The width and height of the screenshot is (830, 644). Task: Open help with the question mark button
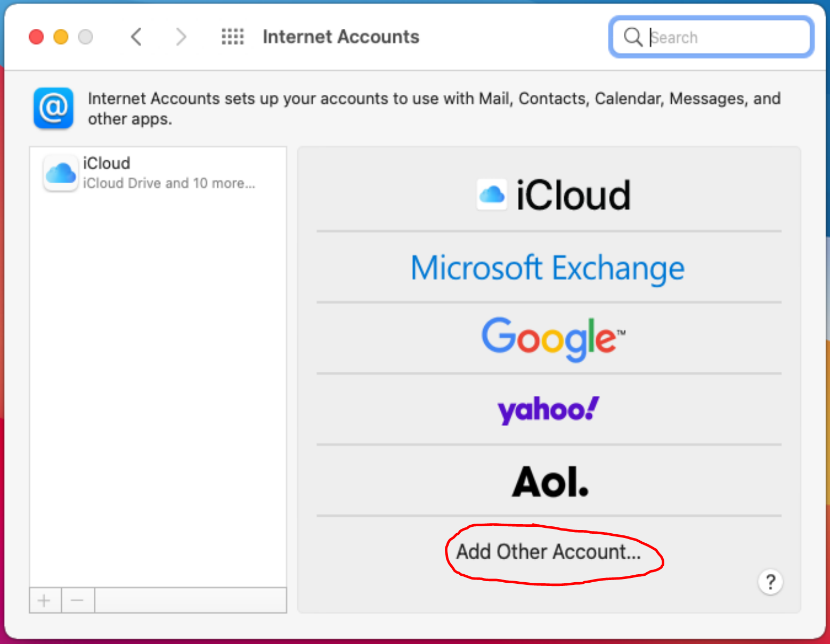[770, 582]
